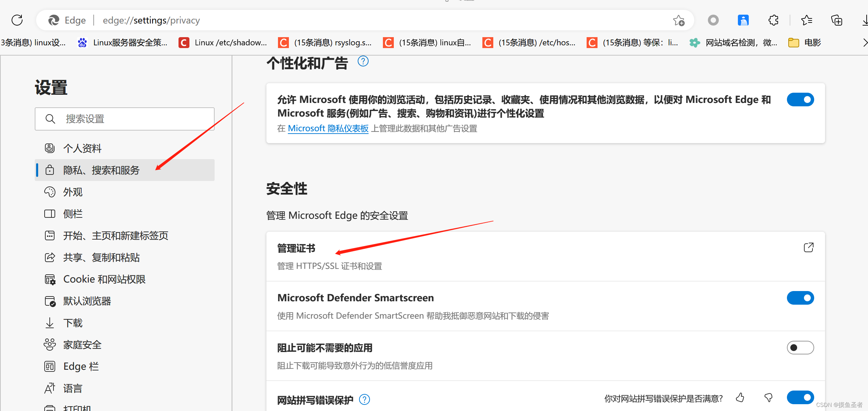
Task: Click thumbs down for typo protection feedback
Action: pos(768,397)
